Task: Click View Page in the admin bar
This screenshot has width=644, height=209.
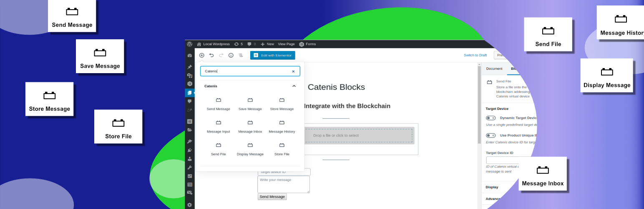Action: (x=286, y=44)
